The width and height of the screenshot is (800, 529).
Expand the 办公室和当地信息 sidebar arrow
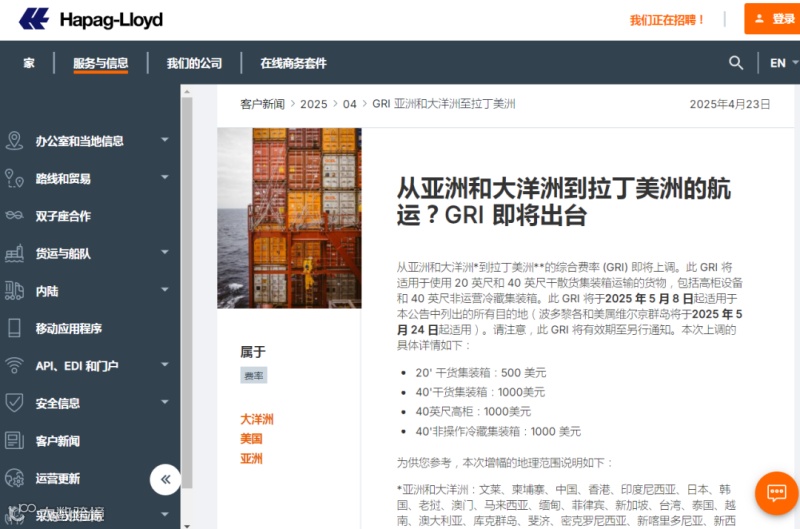164,139
